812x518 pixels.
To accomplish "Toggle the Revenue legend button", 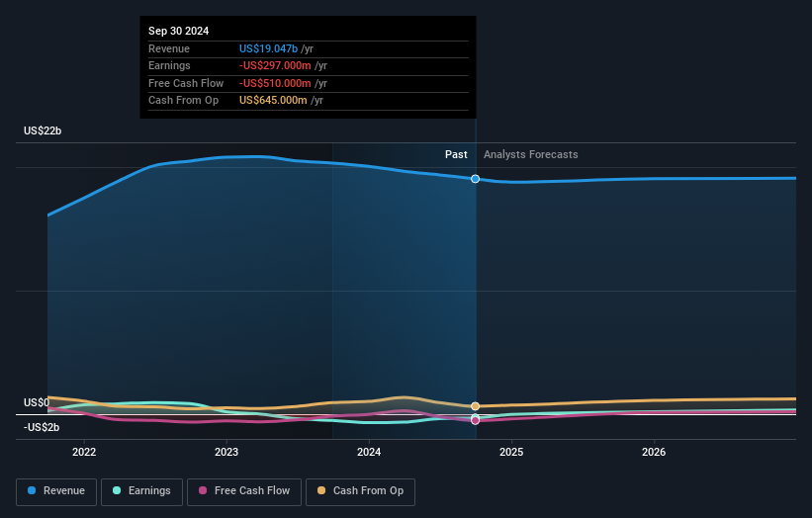I will pyautogui.click(x=56, y=491).
